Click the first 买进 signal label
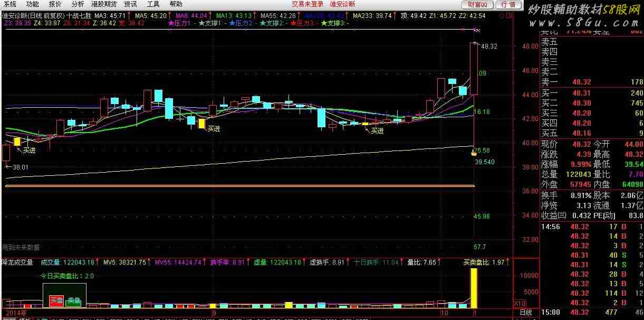644x320 pixels. [29, 150]
